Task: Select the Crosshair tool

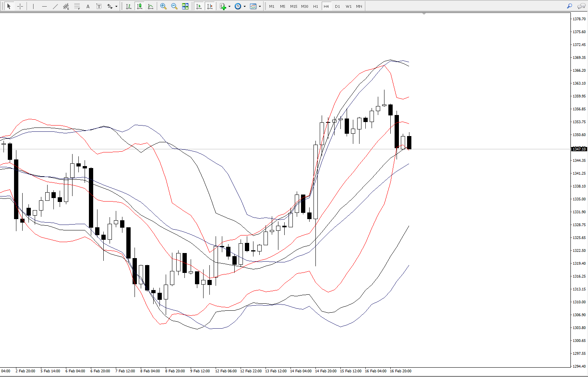Action: tap(20, 6)
